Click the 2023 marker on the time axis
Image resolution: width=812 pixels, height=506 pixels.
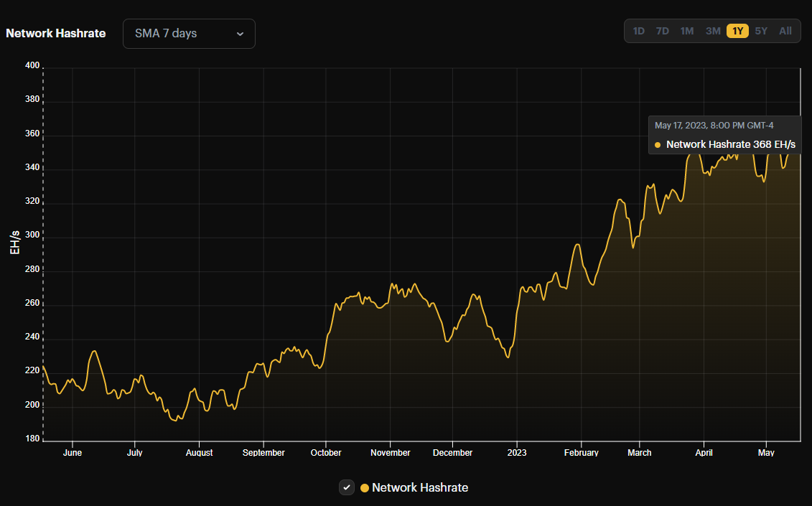[x=516, y=453]
